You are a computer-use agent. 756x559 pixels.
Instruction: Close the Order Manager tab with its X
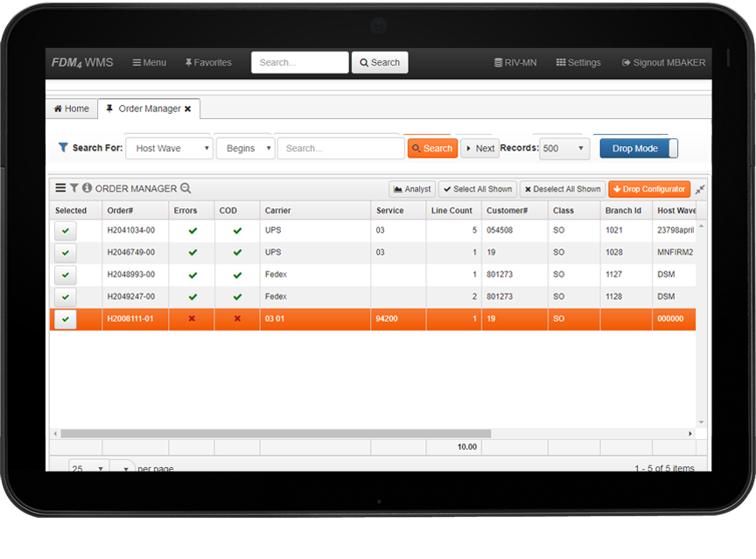(x=187, y=109)
